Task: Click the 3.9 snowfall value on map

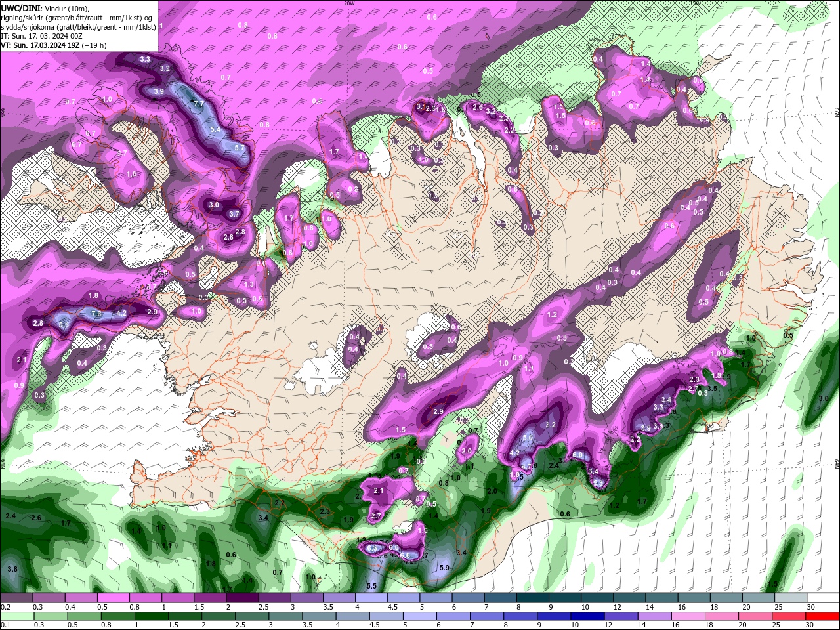Action: click(159, 92)
